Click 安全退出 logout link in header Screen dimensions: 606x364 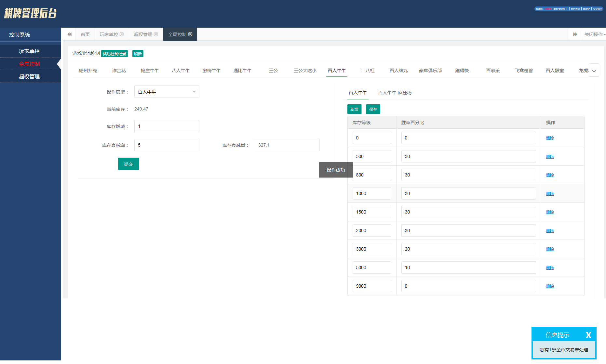598,9
